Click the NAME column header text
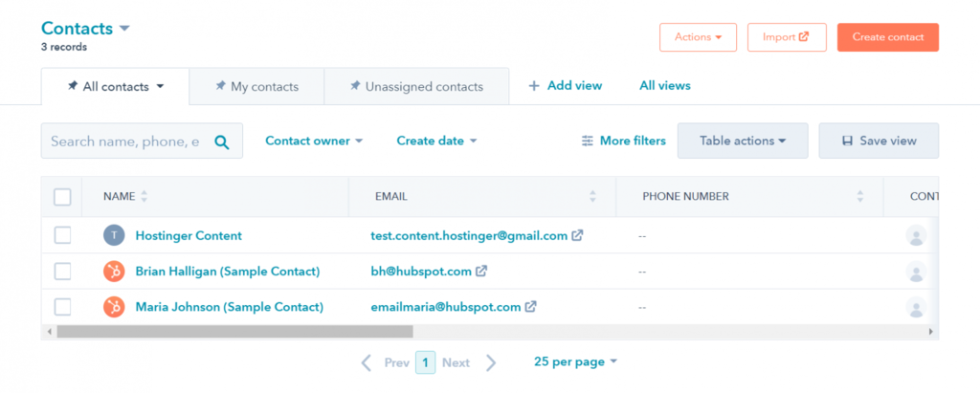The height and width of the screenshot is (393, 980). click(x=120, y=196)
